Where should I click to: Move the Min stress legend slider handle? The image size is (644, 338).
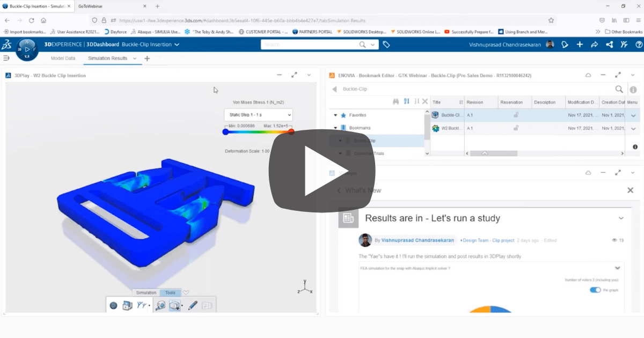coord(225,131)
